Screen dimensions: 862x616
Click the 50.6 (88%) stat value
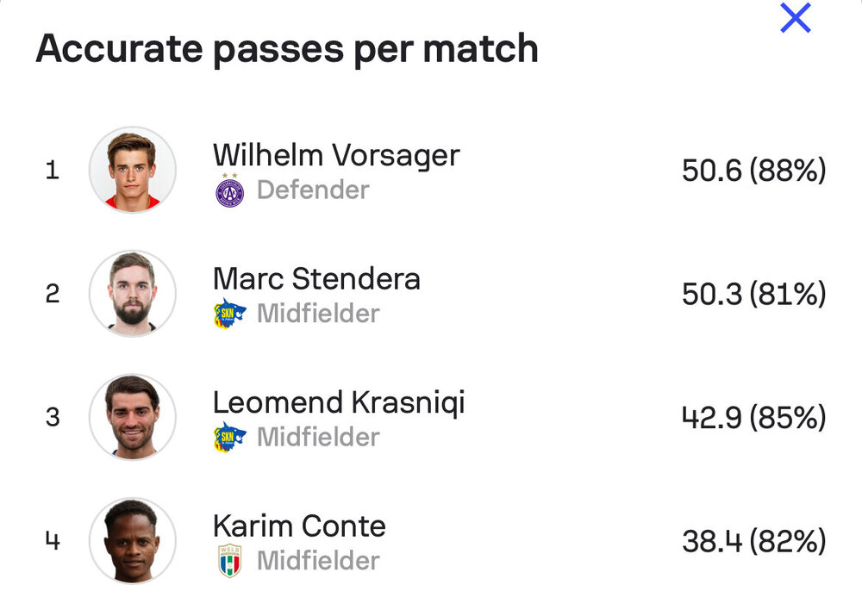pyautogui.click(x=753, y=170)
